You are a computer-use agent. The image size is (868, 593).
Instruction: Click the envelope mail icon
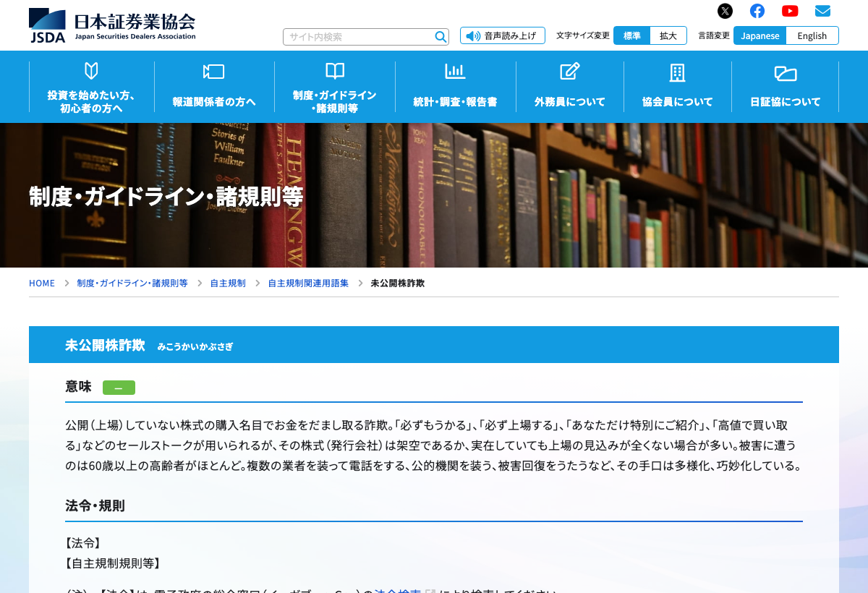(822, 11)
